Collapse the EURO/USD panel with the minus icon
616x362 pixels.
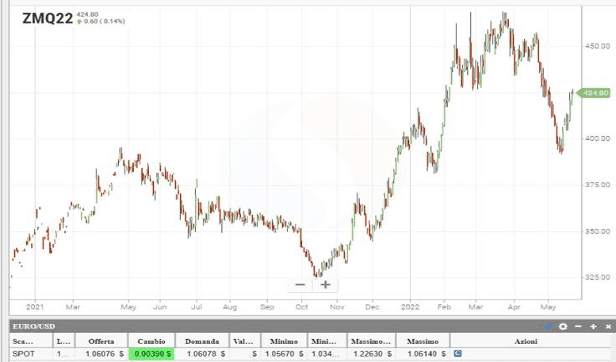578,326
